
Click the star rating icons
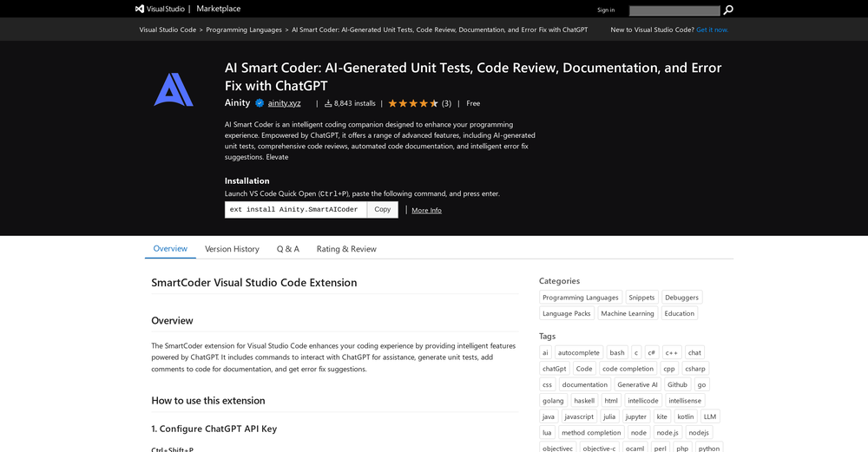pyautogui.click(x=413, y=103)
